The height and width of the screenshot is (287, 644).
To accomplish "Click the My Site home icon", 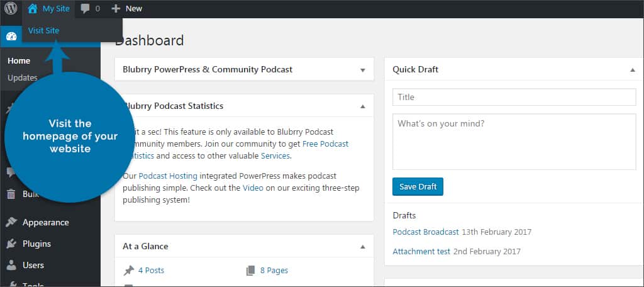I will [33, 9].
